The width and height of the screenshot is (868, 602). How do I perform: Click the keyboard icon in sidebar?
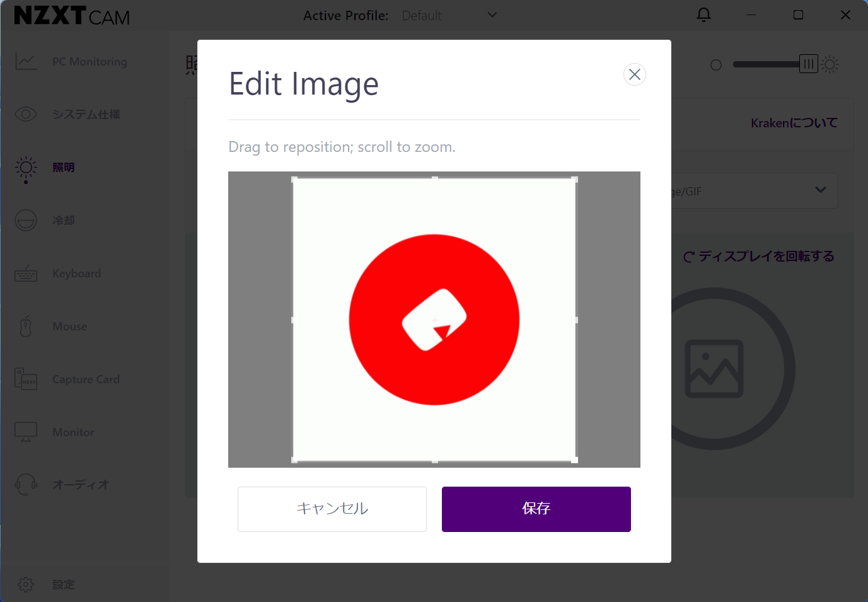pos(26,274)
